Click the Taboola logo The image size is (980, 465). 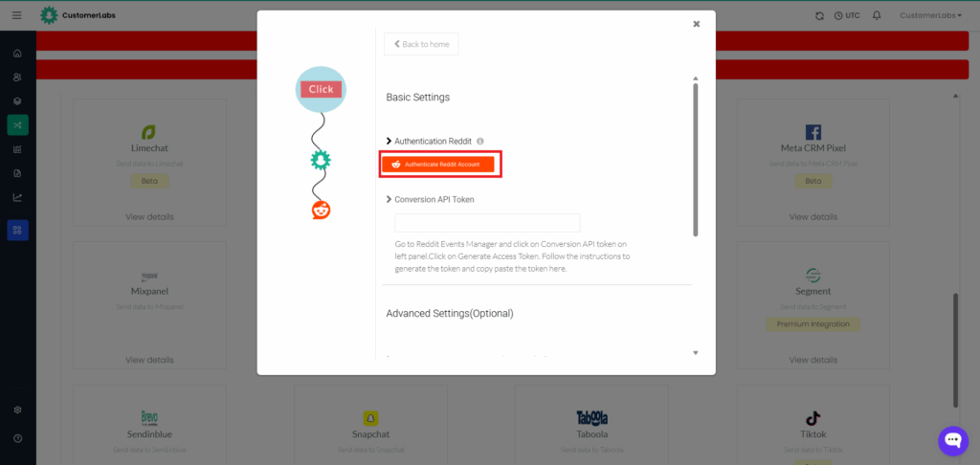pyautogui.click(x=591, y=418)
